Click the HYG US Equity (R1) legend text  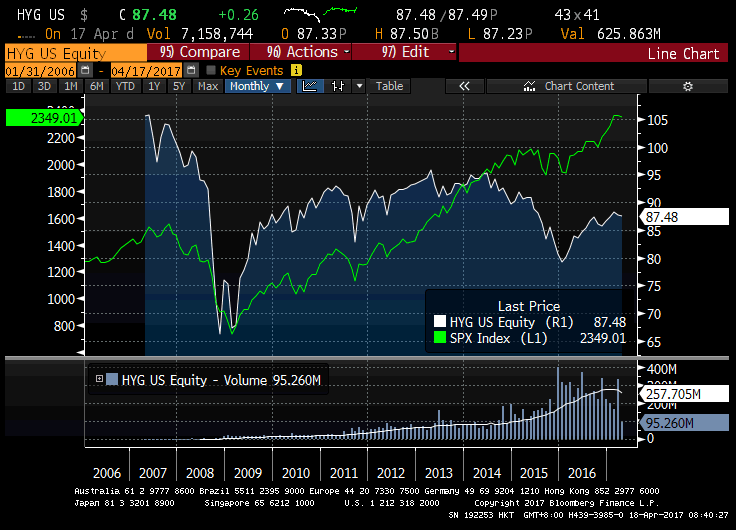point(512,322)
